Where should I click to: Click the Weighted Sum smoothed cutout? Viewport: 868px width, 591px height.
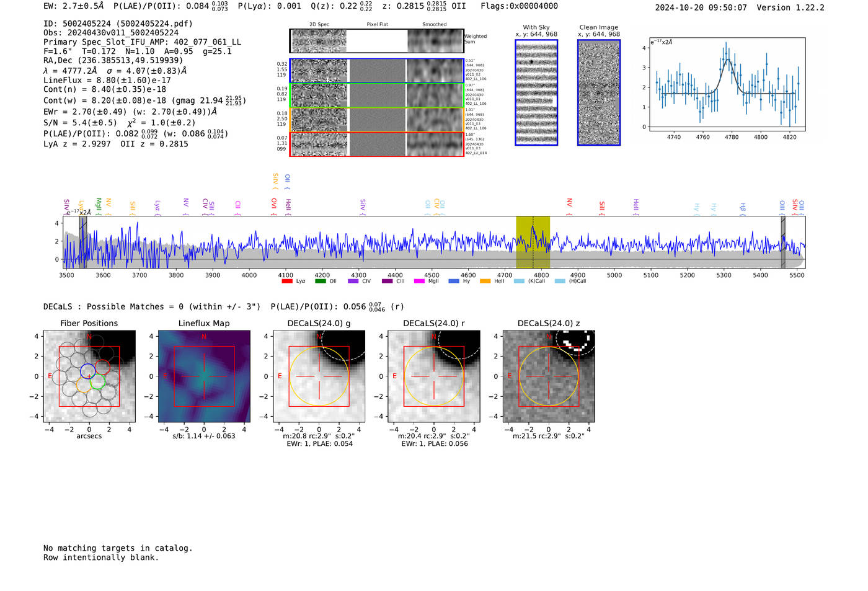(435, 41)
